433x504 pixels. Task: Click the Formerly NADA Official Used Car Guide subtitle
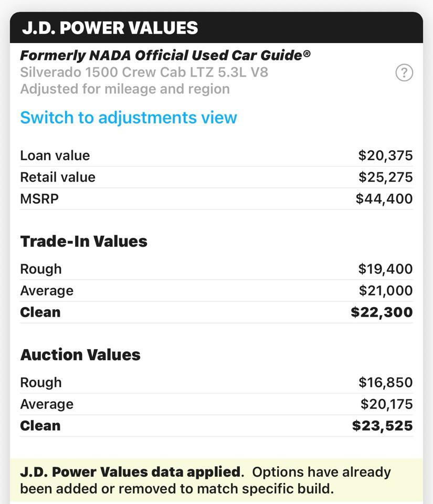click(165, 55)
